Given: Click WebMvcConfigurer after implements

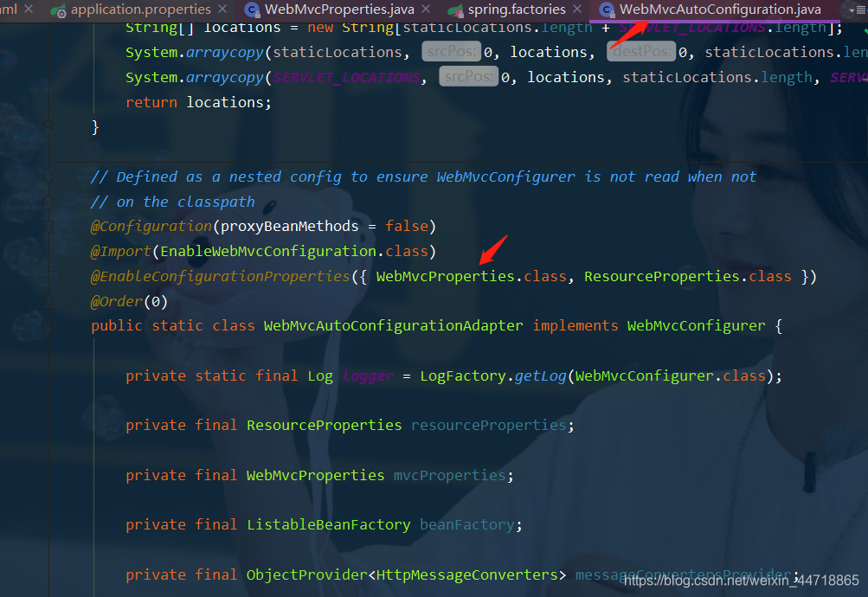Looking at the screenshot, I should tap(696, 325).
